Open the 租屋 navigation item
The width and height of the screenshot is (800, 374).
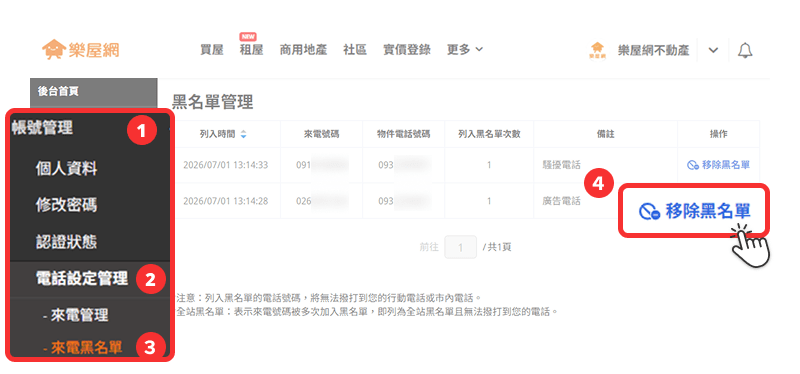point(252,49)
